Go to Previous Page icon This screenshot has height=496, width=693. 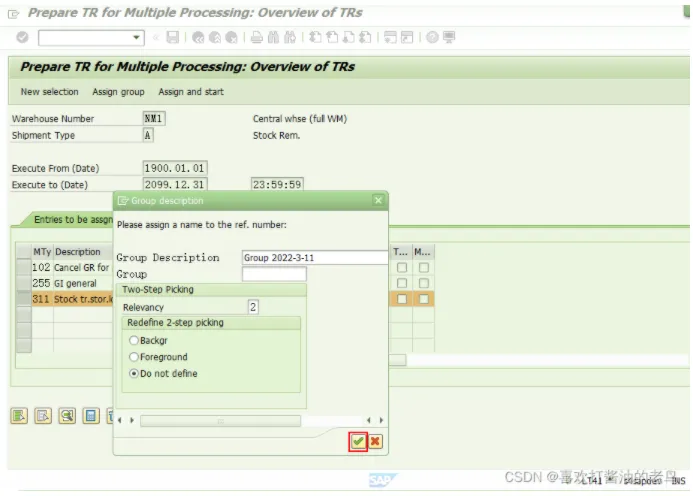(332, 38)
